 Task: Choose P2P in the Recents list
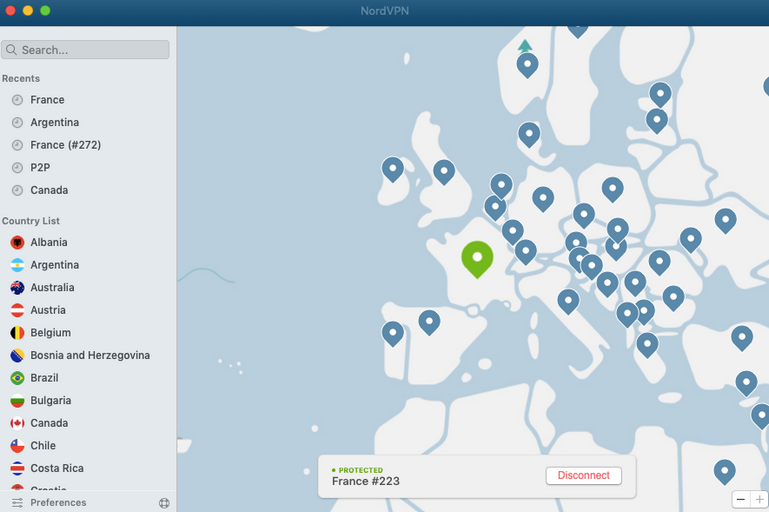(40, 168)
